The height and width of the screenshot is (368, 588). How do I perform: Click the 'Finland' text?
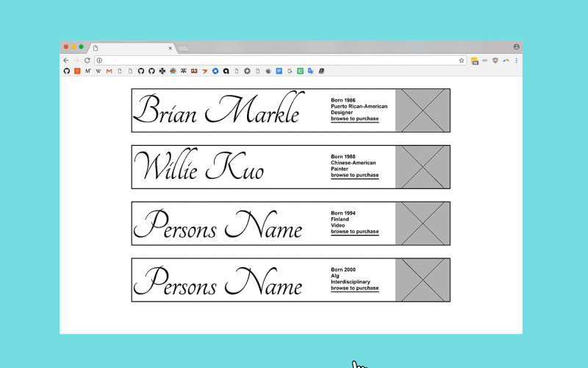pos(340,219)
